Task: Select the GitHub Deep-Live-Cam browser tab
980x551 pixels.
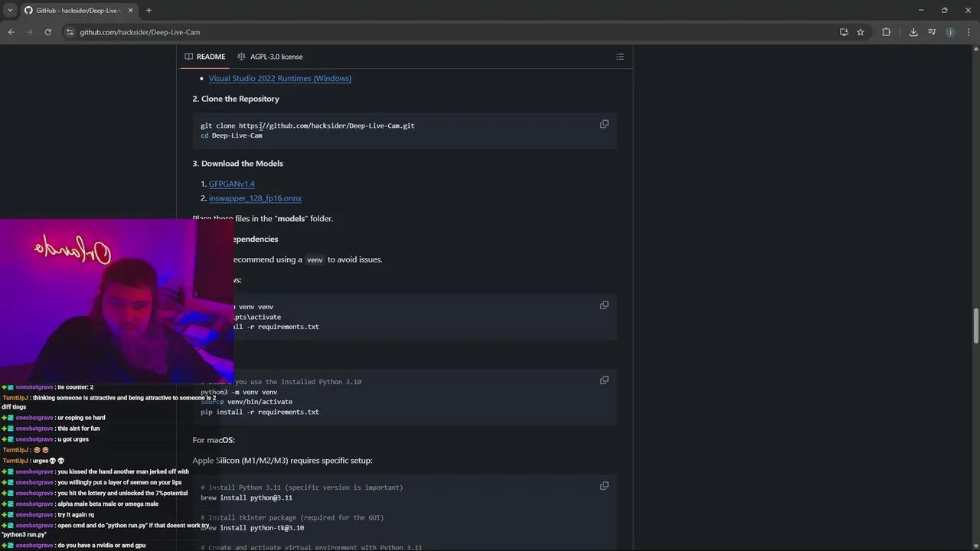Action: [77, 10]
